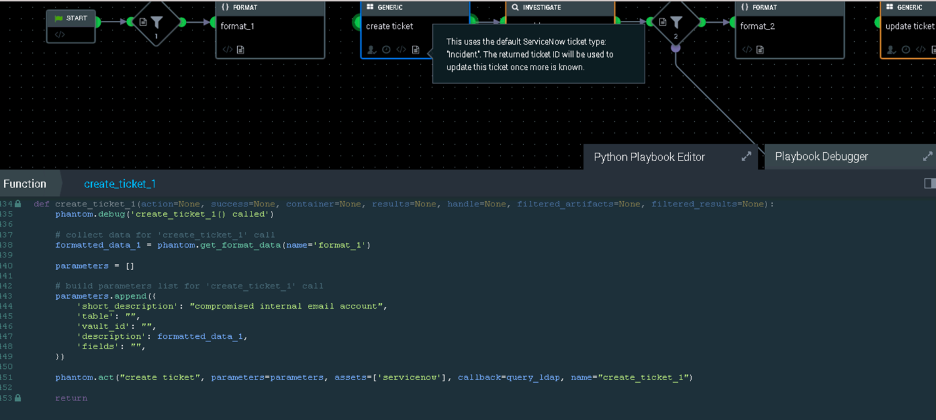Switch to the Playbook Debugger tab
The image size is (936, 420).
click(821, 157)
